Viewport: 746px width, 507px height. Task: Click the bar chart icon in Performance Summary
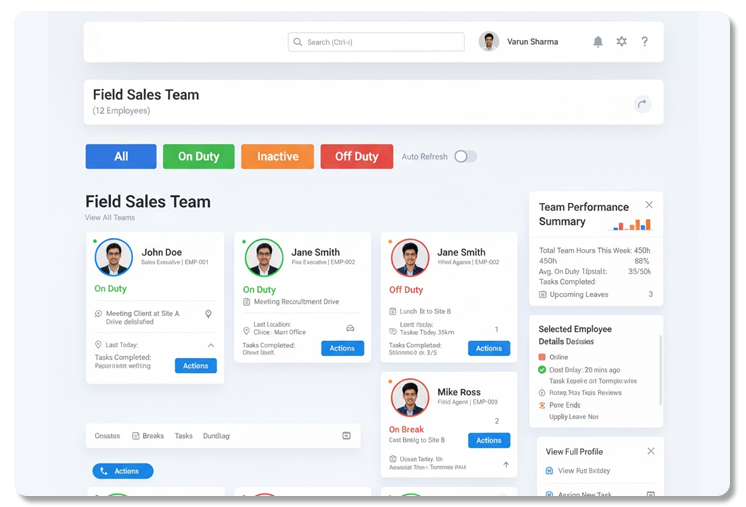pyautogui.click(x=632, y=225)
